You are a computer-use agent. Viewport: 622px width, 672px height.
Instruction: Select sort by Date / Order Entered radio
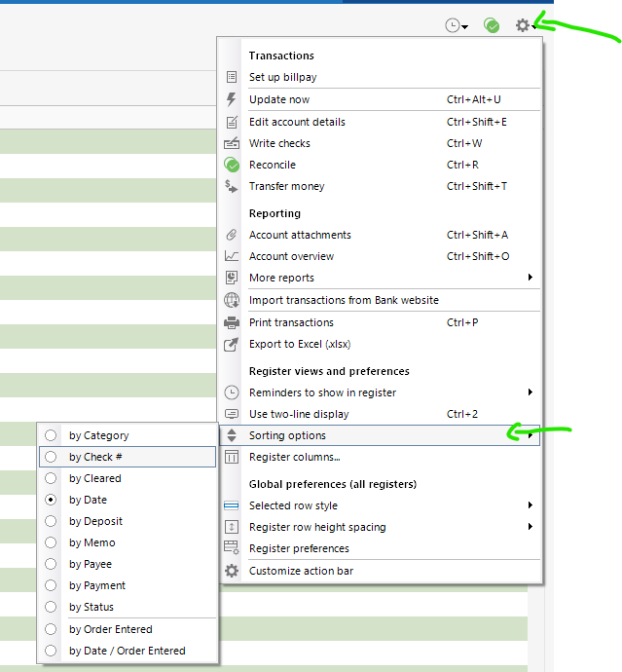[x=51, y=651]
